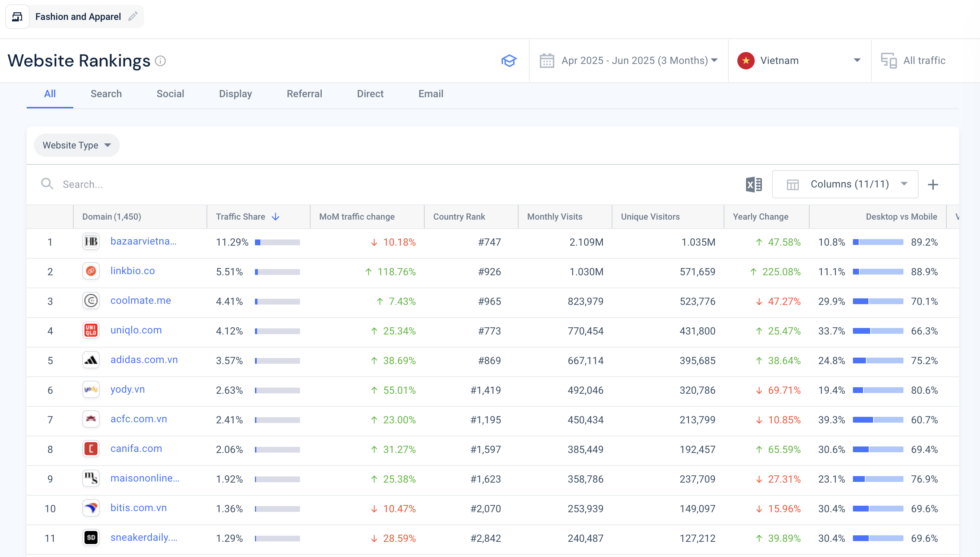
Task: Click monthly visits value 2.109M
Action: coord(586,242)
